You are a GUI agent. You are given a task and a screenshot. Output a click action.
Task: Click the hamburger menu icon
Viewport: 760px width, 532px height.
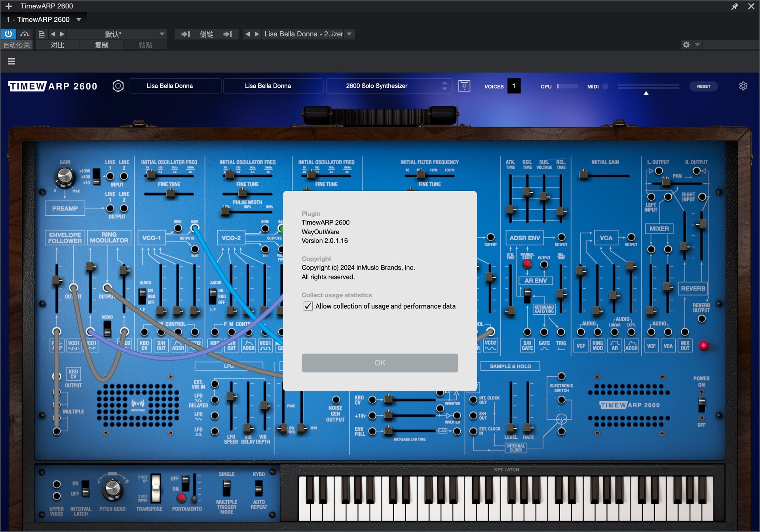(x=11, y=61)
